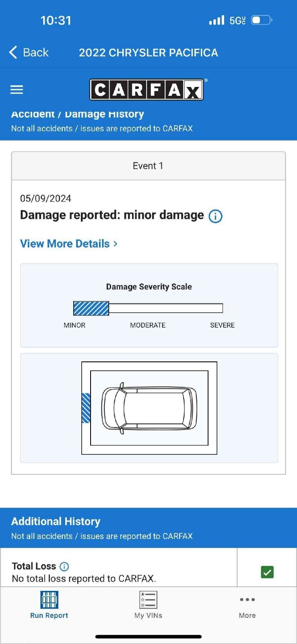This screenshot has height=644, width=297.
Task: Expand View More Details chevron
Action: point(115,244)
